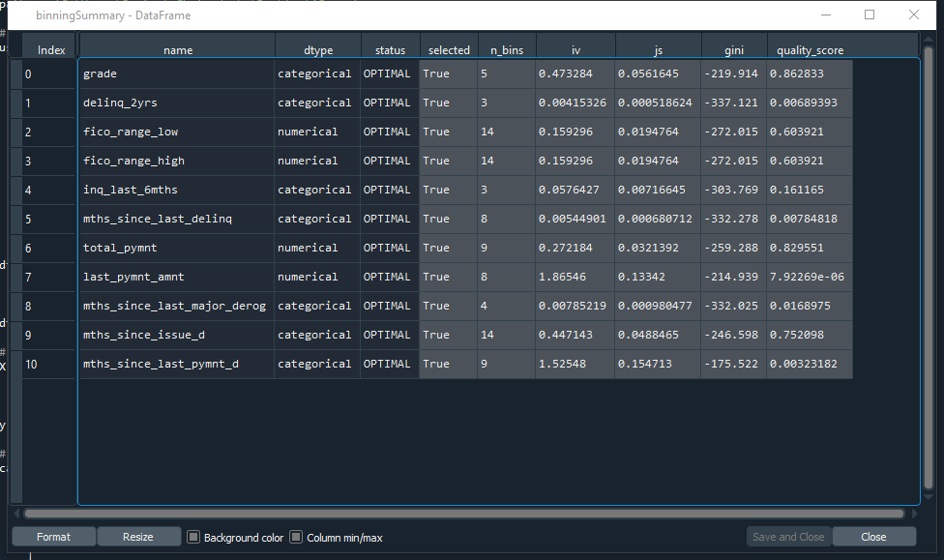Sort by the iv column header
The image size is (944, 560).
tap(575, 49)
